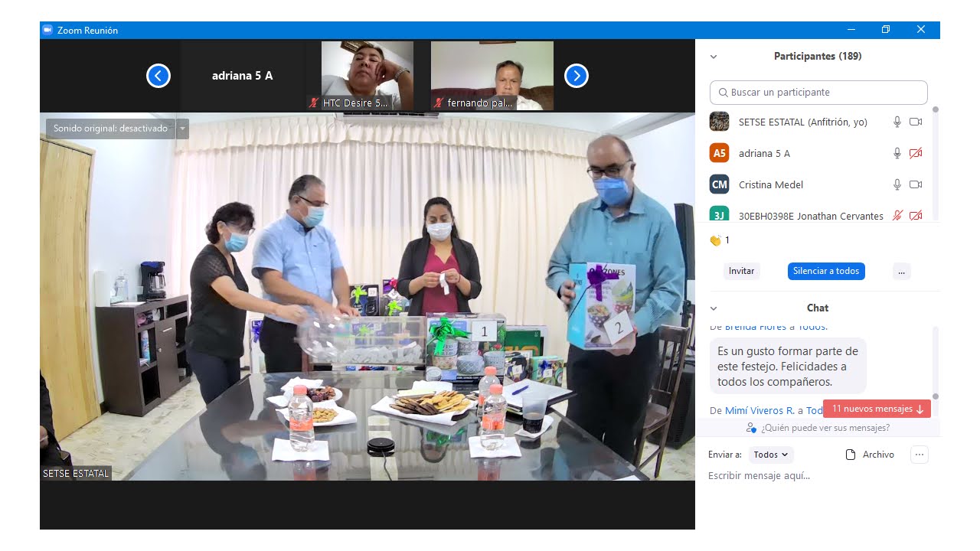Open the participants more options button
This screenshot has width=980, height=551.
tap(901, 271)
